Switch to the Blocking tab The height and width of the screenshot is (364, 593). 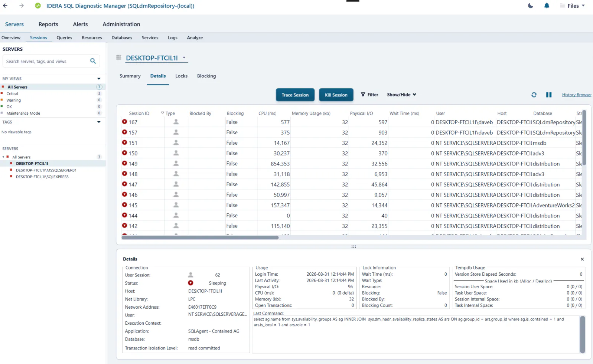206,76
